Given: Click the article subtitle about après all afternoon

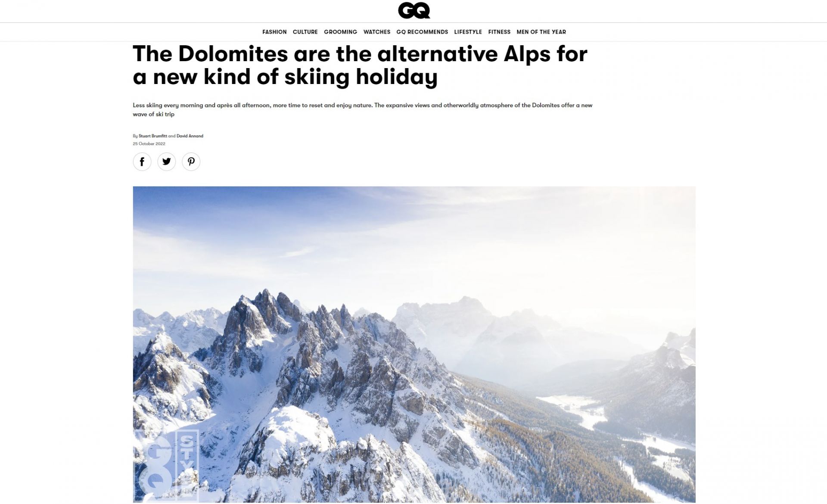Looking at the screenshot, I should (363, 110).
